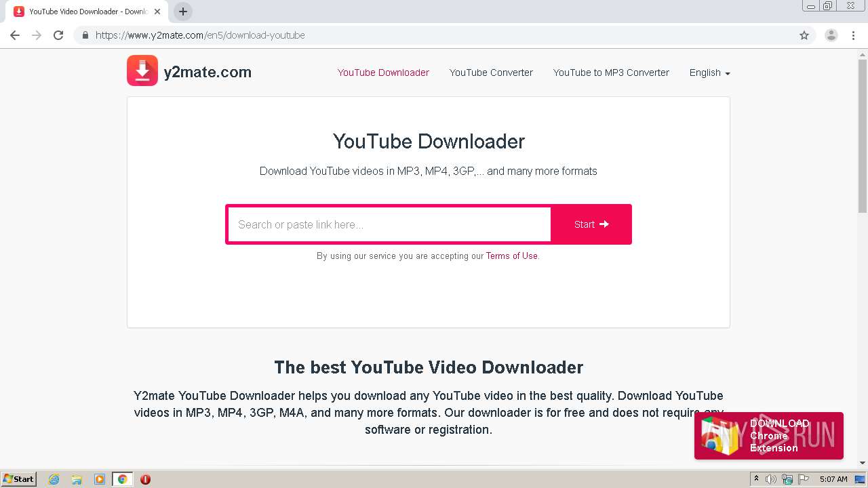Click the Start button to begin download
Image resolution: width=868 pixels, height=488 pixels.
click(591, 224)
